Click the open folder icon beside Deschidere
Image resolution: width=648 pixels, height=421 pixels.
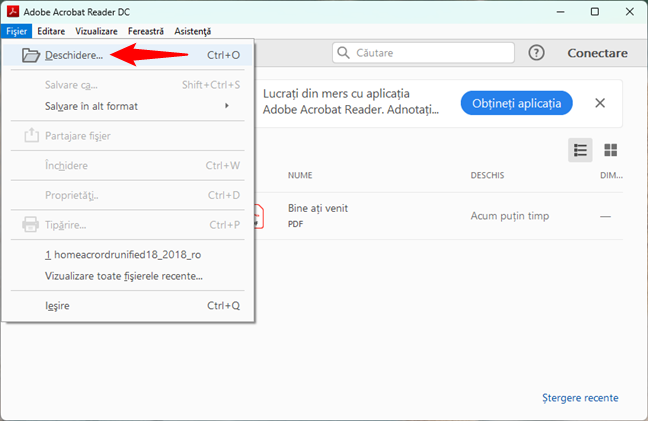coord(31,55)
